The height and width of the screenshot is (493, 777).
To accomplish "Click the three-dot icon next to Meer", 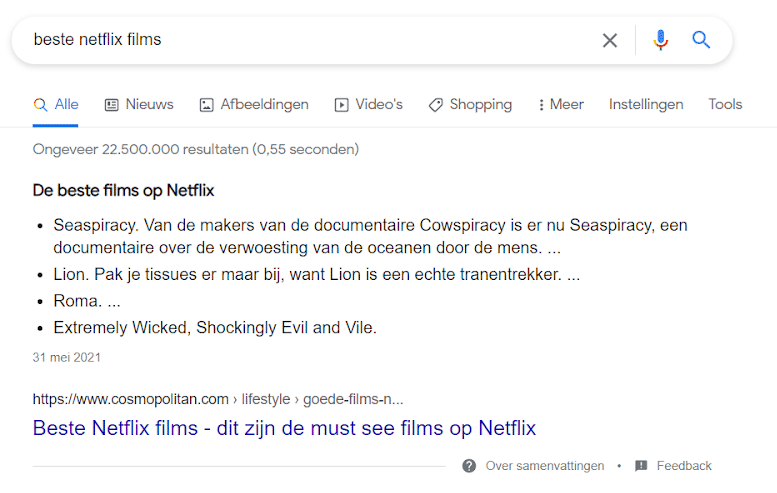I will [541, 105].
